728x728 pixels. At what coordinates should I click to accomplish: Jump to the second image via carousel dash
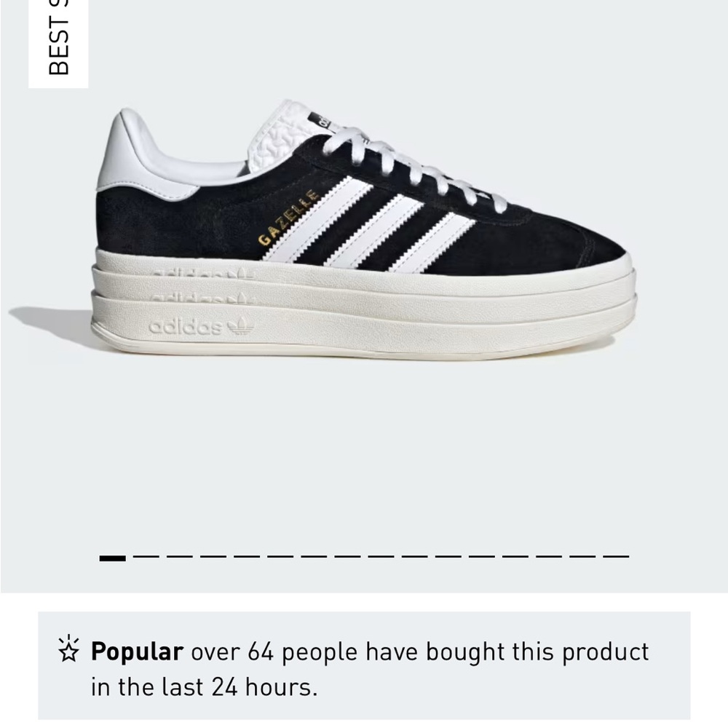point(146,557)
